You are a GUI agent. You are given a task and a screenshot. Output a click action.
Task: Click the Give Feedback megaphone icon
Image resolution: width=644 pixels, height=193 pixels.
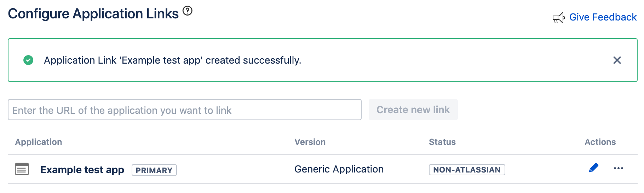click(x=558, y=18)
